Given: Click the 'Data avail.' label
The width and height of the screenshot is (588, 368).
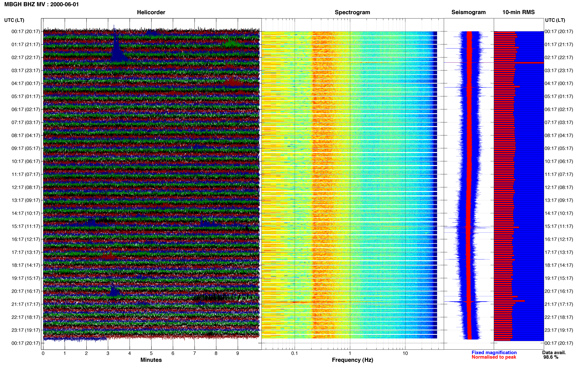Looking at the screenshot, I should click(x=554, y=352).
